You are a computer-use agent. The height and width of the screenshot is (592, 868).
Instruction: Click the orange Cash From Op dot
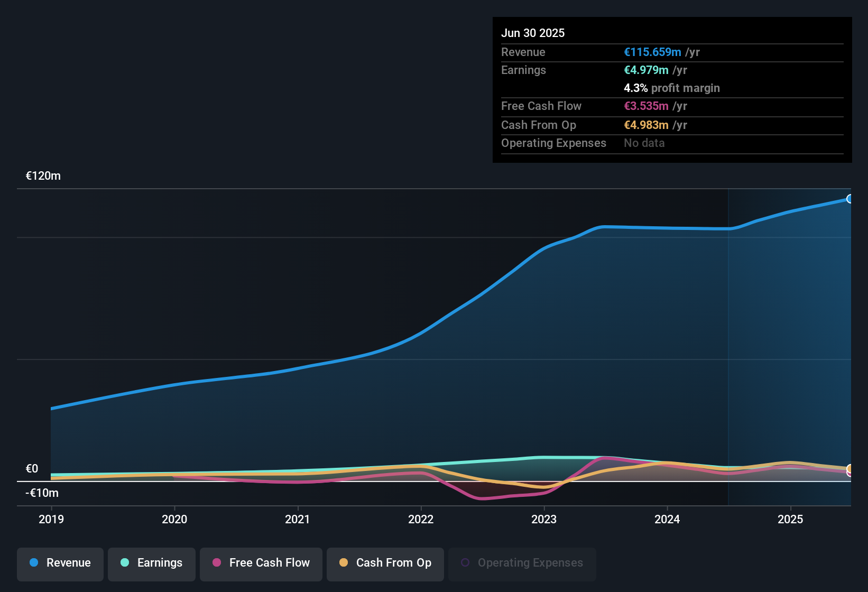coord(344,562)
